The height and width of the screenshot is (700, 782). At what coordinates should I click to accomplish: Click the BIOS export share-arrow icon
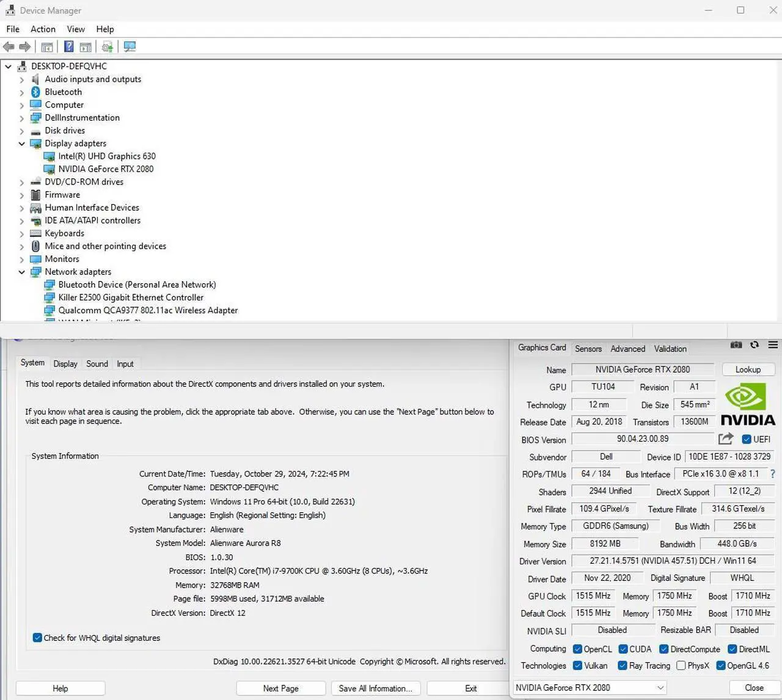pyautogui.click(x=726, y=439)
